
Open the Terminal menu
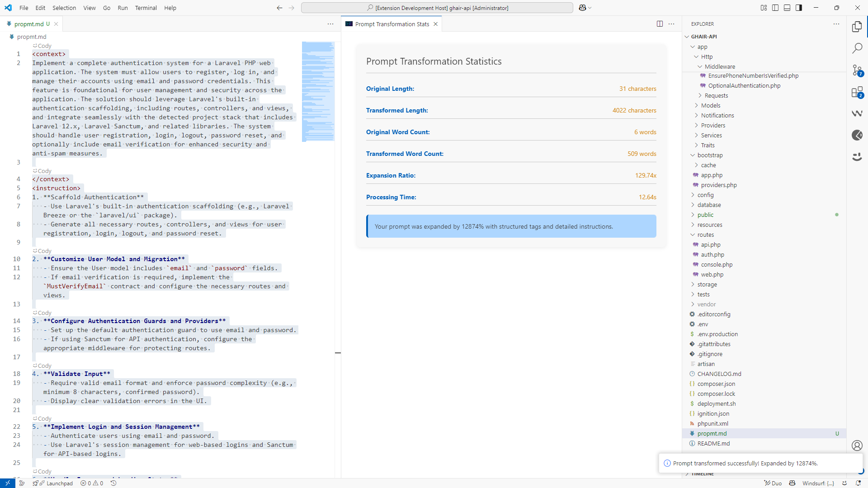click(x=146, y=8)
